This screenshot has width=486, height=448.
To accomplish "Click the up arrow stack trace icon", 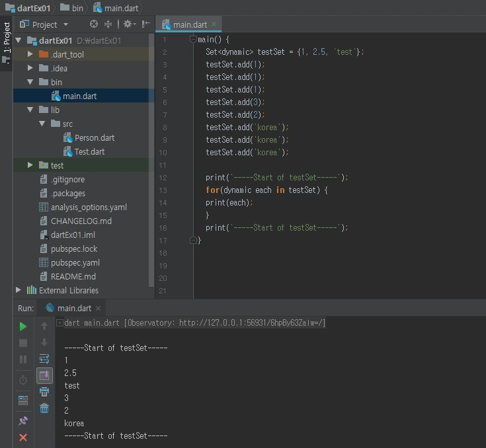I will point(44,326).
